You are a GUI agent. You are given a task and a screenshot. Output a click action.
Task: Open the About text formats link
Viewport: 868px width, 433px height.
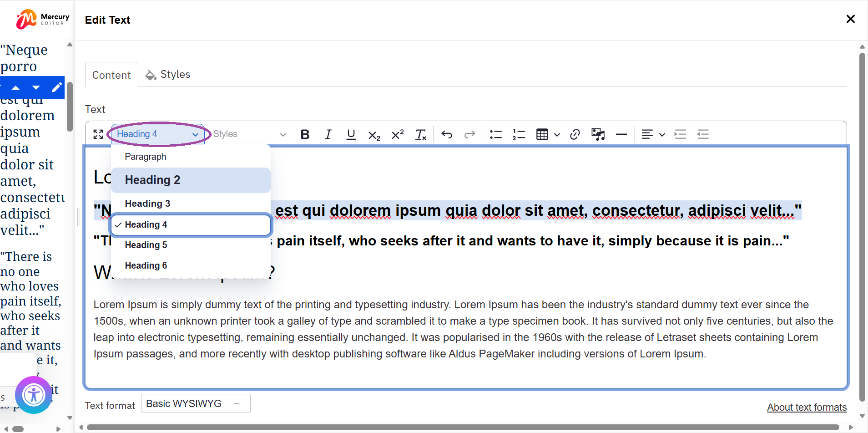[x=806, y=407]
